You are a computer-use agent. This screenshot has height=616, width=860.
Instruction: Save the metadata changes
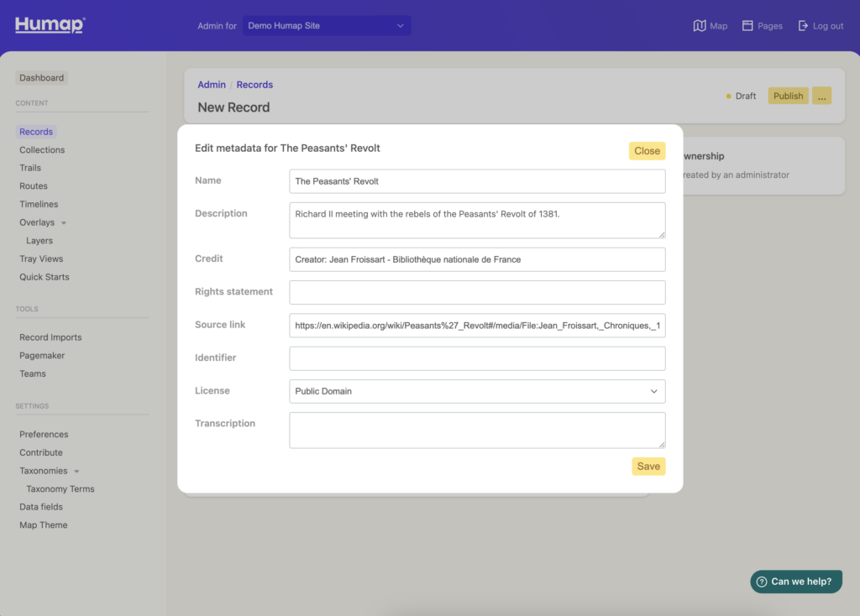click(x=648, y=466)
